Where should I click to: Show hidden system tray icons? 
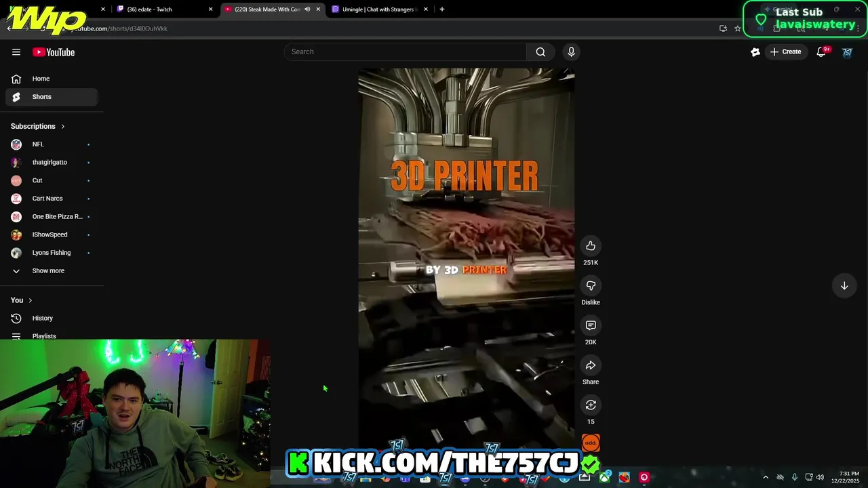(766, 477)
